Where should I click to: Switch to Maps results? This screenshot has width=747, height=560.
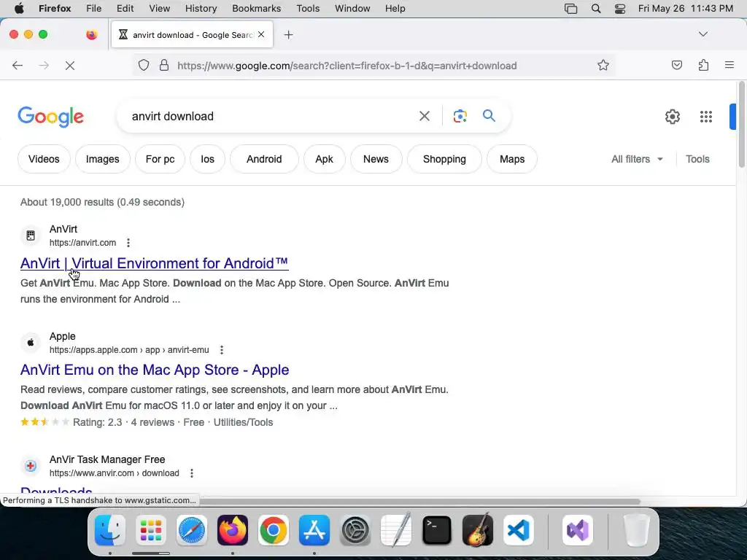511,159
